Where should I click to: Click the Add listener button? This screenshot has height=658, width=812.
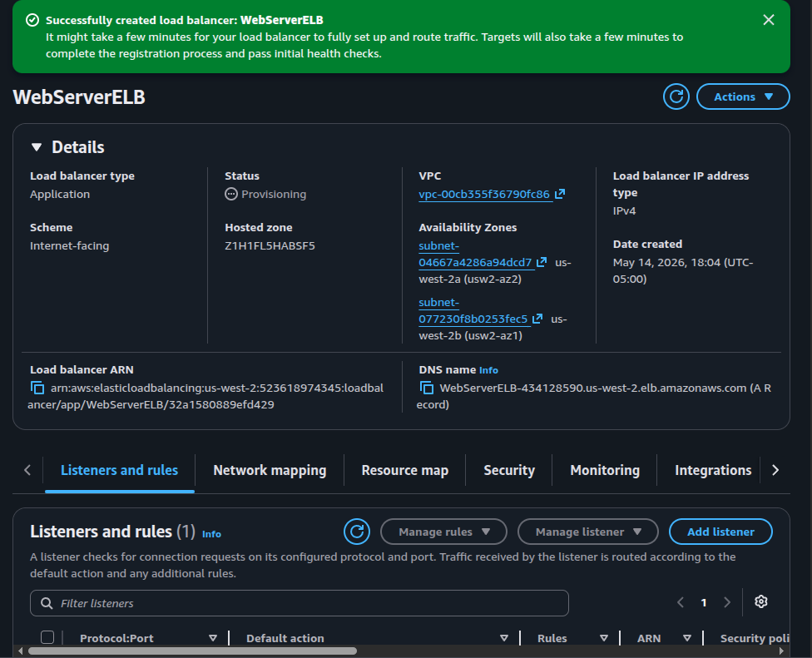point(720,532)
